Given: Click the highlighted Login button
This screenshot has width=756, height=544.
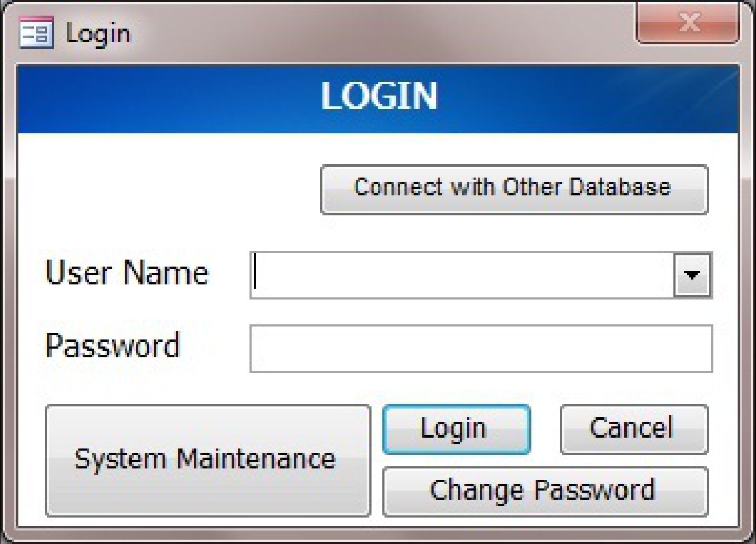Looking at the screenshot, I should [x=456, y=430].
